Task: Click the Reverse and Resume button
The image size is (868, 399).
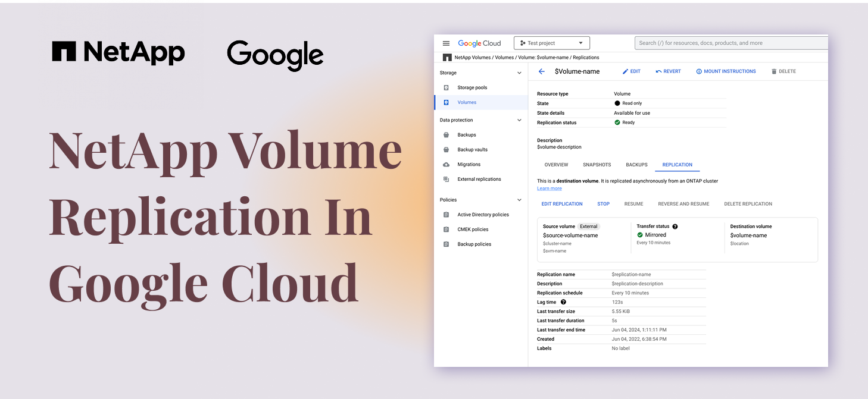Action: click(683, 203)
